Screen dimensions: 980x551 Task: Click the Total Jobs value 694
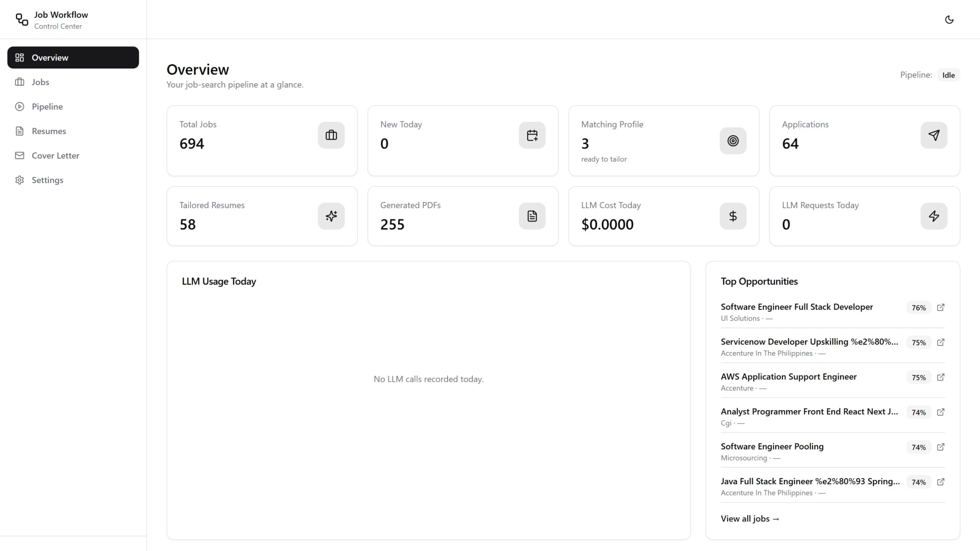(192, 144)
